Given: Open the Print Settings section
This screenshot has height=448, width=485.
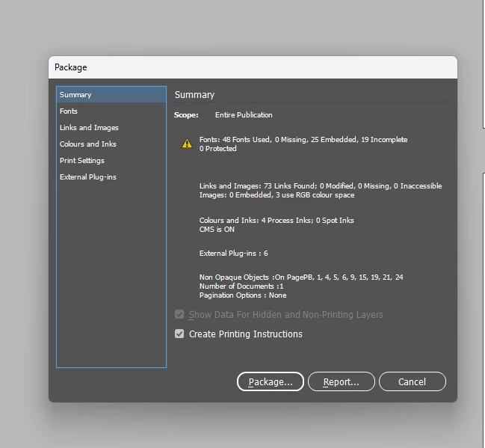Looking at the screenshot, I should tap(111, 160).
